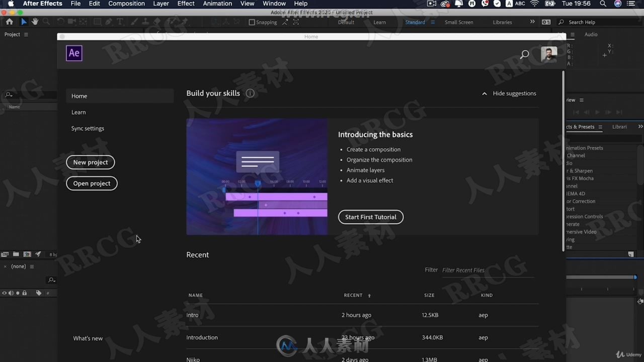Select Learn in the Home sidebar

78,112
